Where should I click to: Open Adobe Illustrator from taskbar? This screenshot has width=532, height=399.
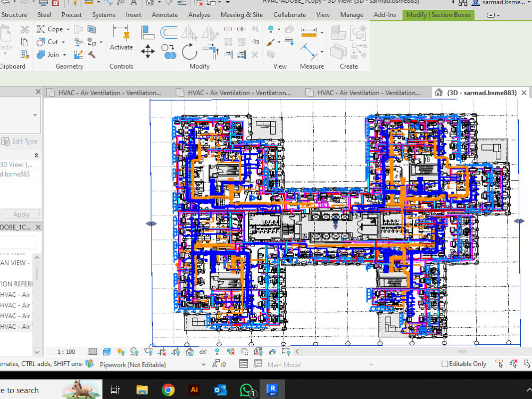click(194, 390)
